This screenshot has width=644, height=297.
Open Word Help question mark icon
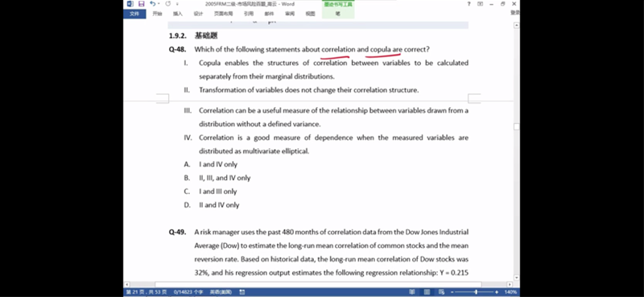click(x=469, y=4)
